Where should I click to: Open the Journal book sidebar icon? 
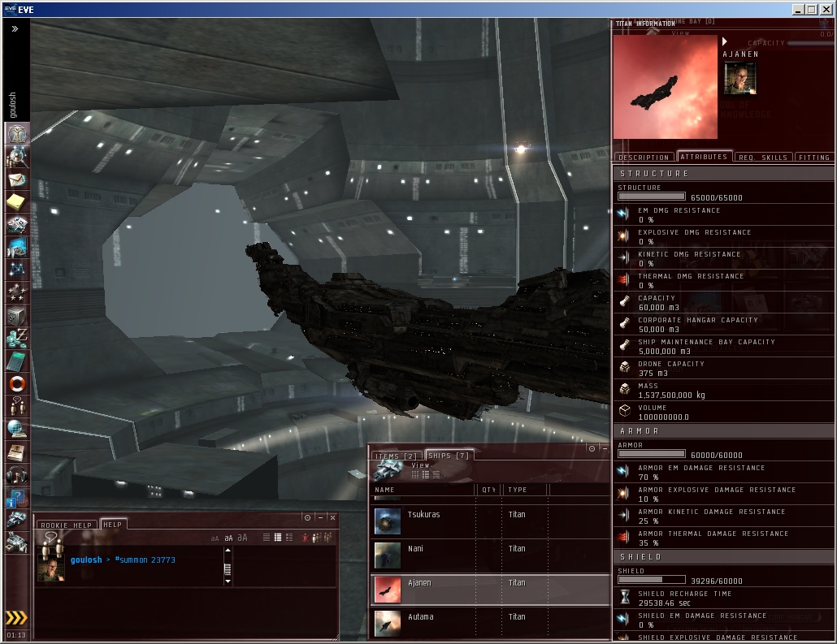(x=16, y=452)
